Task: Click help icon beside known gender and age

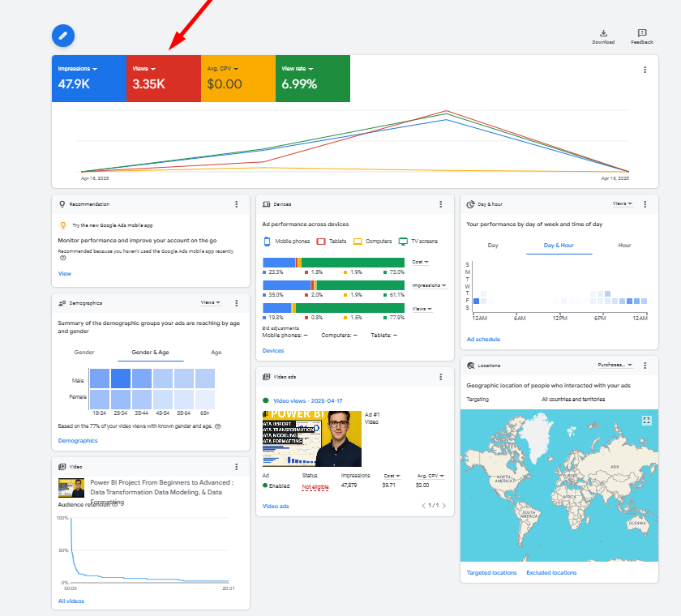Action: click(218, 426)
